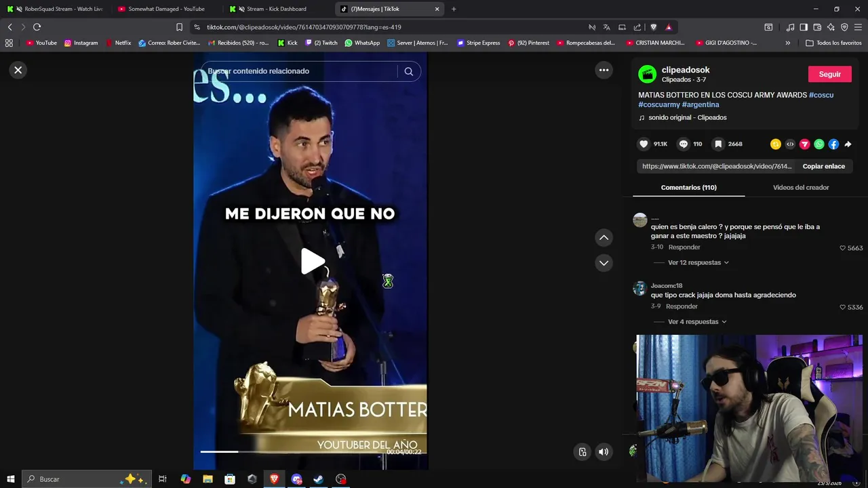
Task: Open YouTube bookmark in bookmarks bar
Action: (41, 43)
